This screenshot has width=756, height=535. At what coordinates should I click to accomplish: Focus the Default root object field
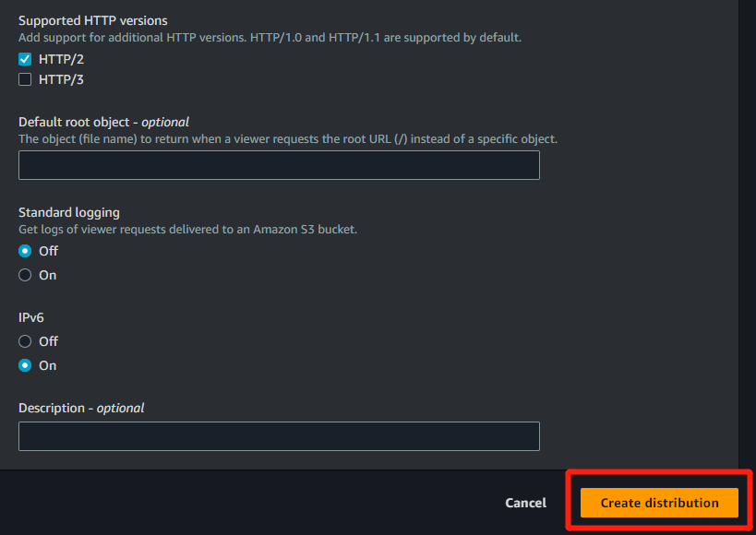tap(279, 165)
